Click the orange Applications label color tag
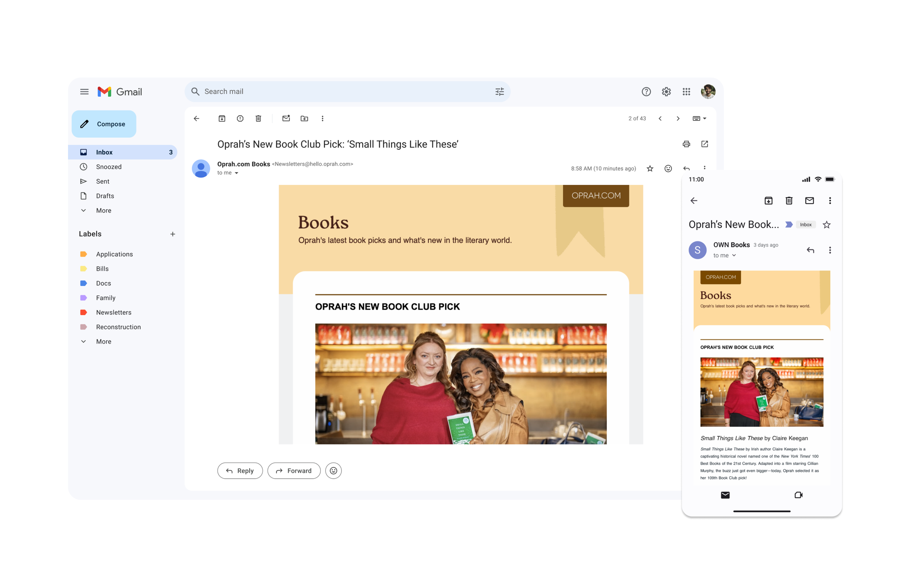This screenshot has height=568, width=924. point(84,254)
